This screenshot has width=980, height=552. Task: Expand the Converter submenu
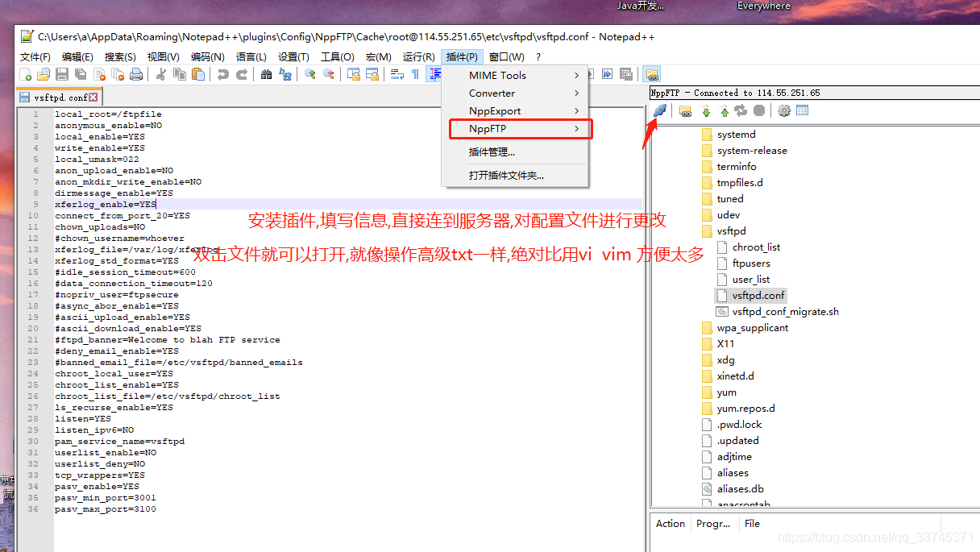coord(516,93)
